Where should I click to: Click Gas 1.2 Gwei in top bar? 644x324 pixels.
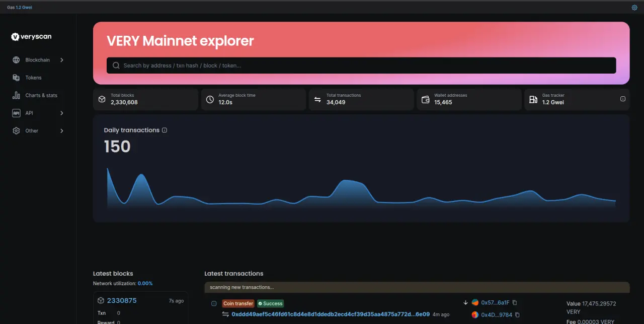coord(20,8)
